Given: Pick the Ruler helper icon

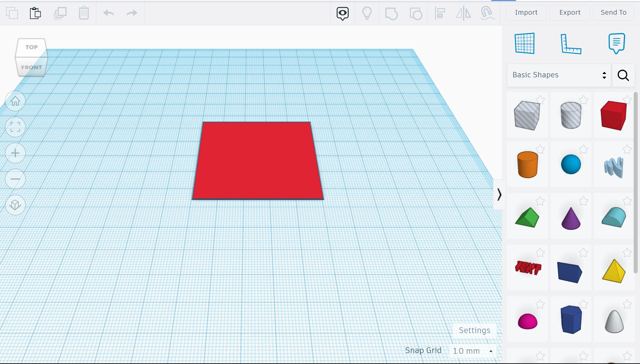Looking at the screenshot, I should pyautogui.click(x=571, y=44).
